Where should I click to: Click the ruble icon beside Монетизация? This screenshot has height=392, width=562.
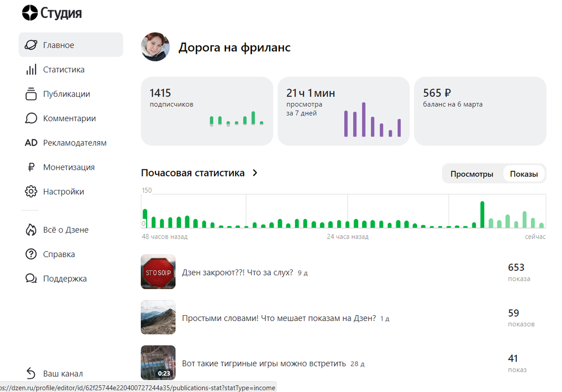click(x=31, y=167)
